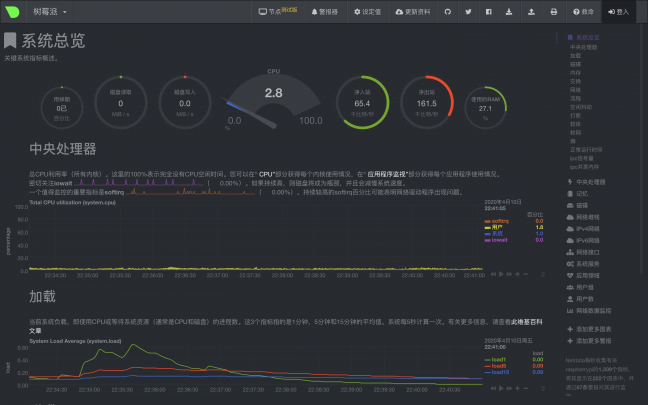Open the Facebook icon link
This screenshot has height=405, width=648.
pos(488,12)
